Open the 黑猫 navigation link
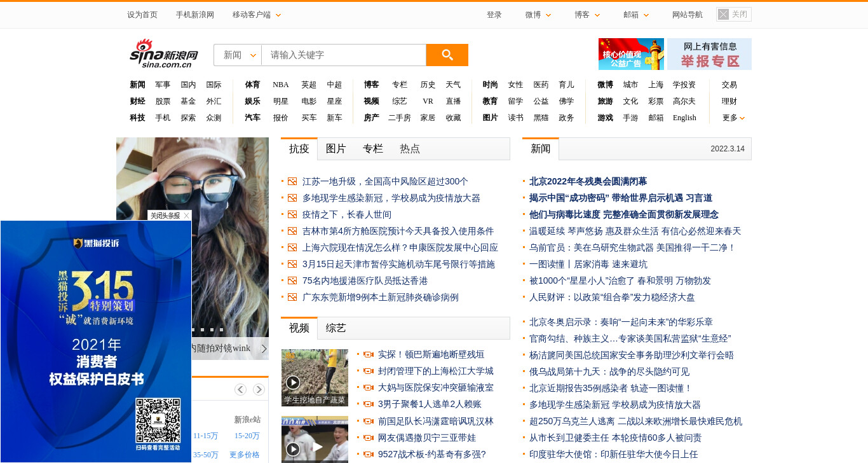This screenshot has height=463, width=868. [x=541, y=118]
